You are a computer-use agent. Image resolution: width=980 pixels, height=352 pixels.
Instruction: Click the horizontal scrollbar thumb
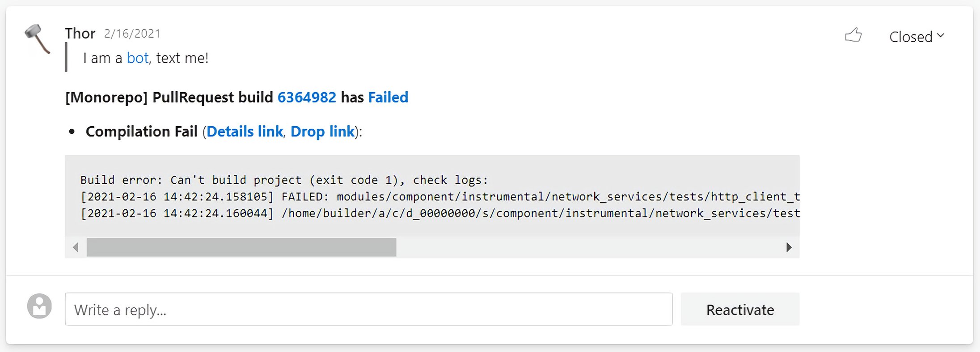pyautogui.click(x=241, y=247)
